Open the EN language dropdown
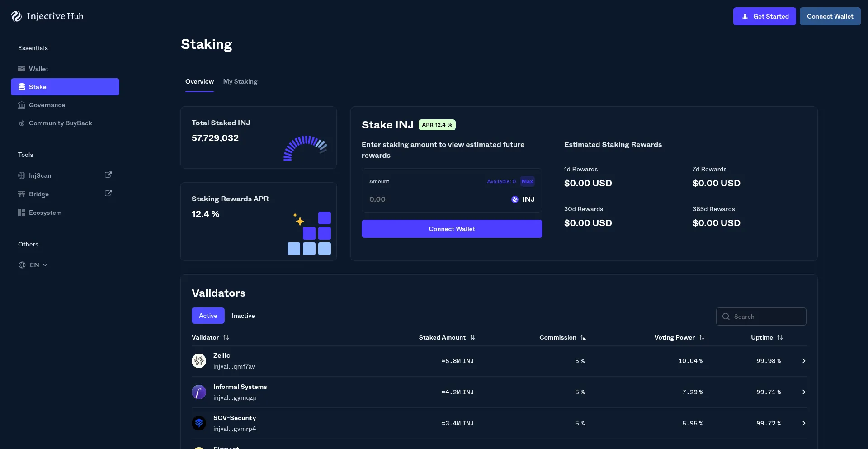 (x=33, y=265)
